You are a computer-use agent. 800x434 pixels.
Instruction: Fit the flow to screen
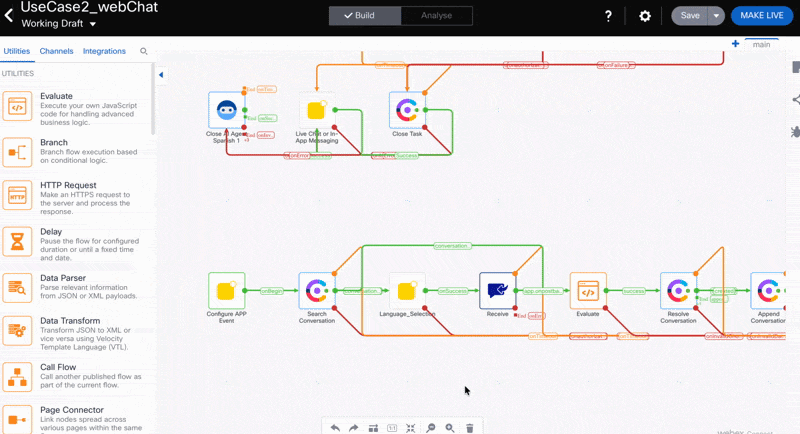411,428
